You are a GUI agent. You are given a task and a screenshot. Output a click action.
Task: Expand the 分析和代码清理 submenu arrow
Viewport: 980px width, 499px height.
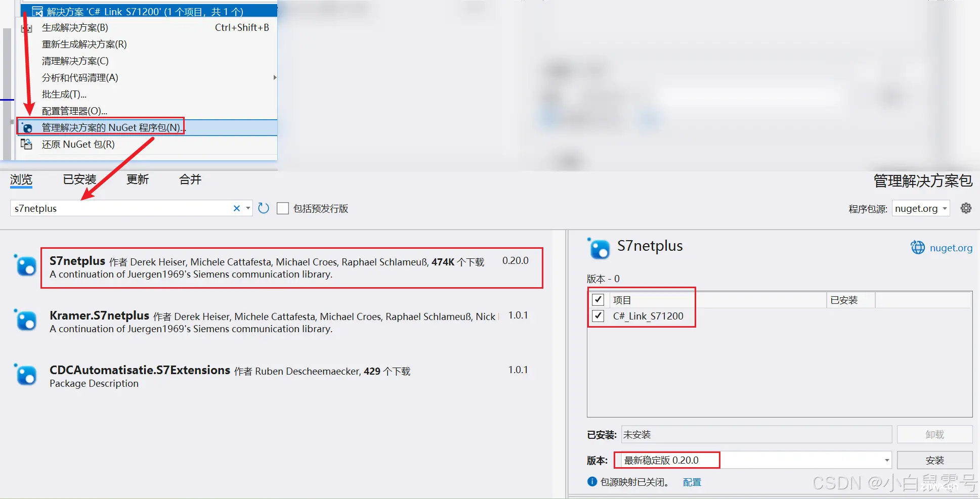[x=275, y=77]
